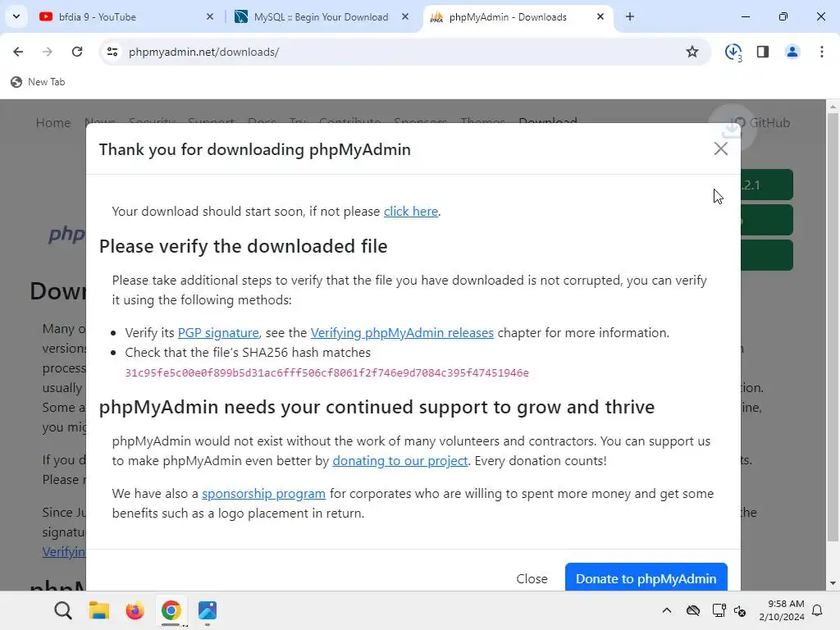840x630 pixels.
Task: Open Photos app icon in taskbar
Action: 208,610
